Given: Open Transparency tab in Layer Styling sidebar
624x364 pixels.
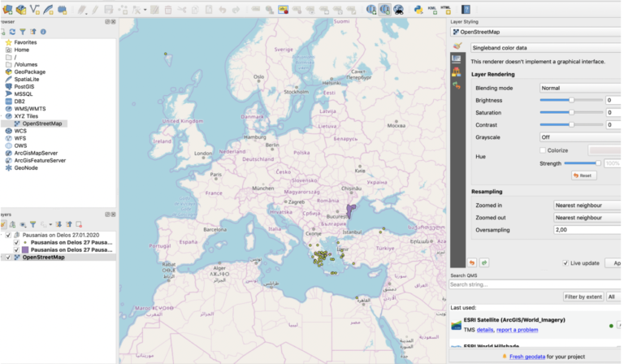Looking at the screenshot, I should 457,58.
